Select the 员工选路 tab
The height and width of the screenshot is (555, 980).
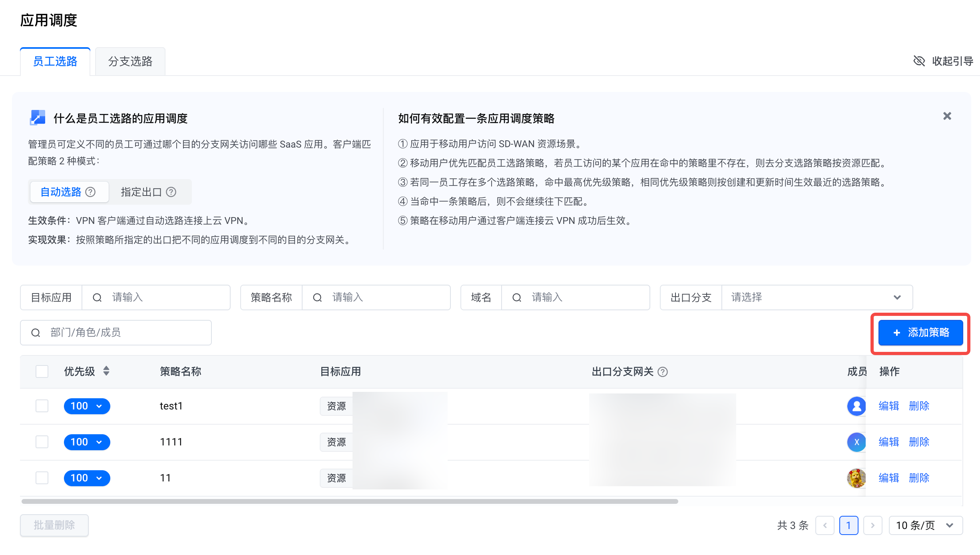55,61
